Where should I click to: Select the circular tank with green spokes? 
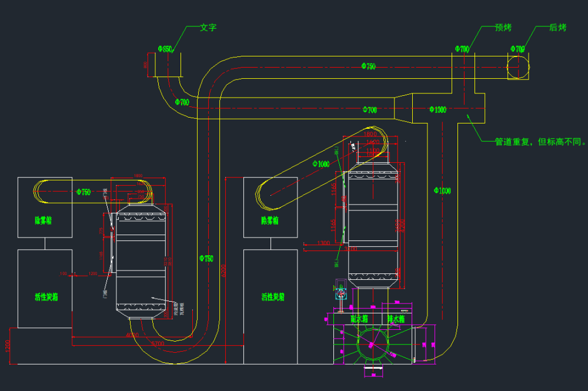point(373,344)
